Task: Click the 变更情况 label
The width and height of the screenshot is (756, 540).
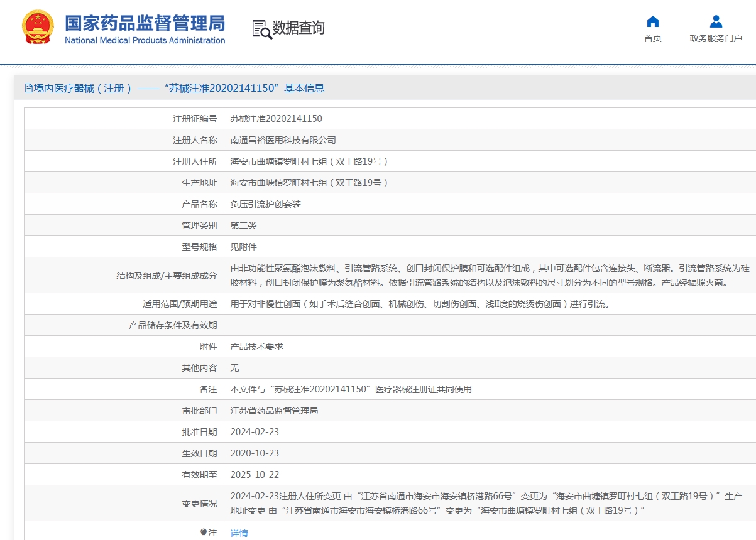Action: coord(199,504)
